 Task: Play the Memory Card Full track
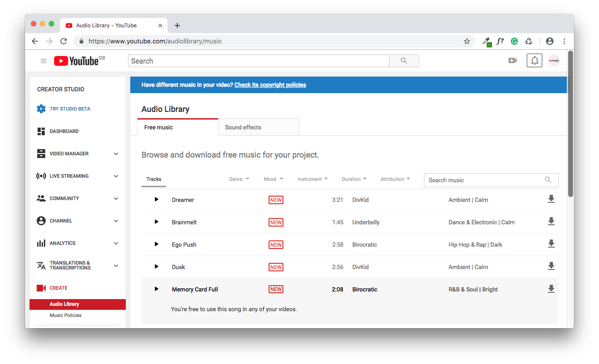coord(156,289)
